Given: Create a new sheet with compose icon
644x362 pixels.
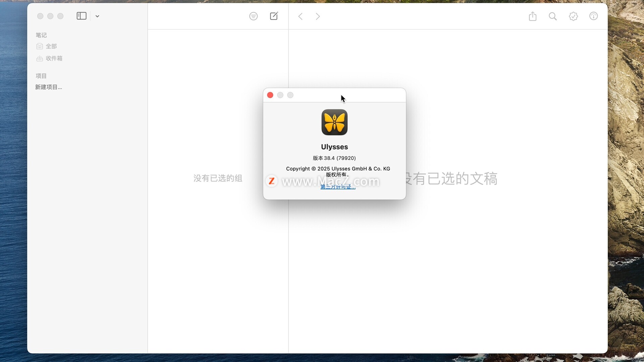Looking at the screenshot, I should (x=274, y=16).
